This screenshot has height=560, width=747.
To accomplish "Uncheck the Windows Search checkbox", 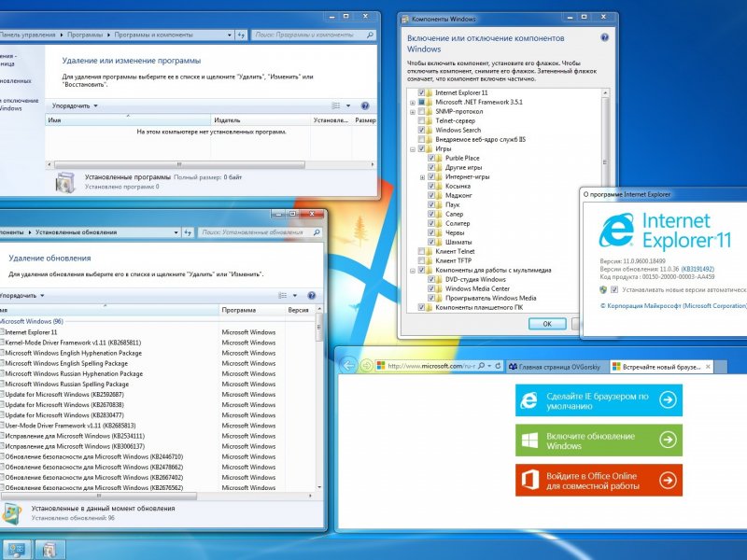I will coord(421,130).
